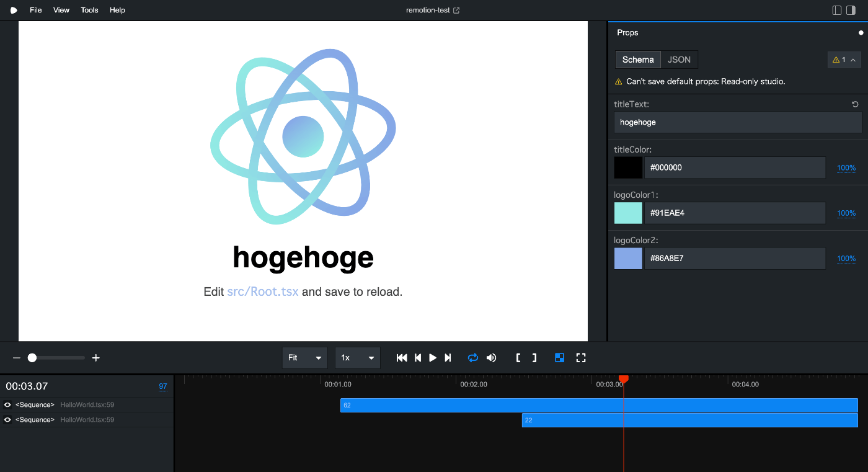This screenshot has height=472, width=868.
Task: Click the titleText input with hogehoge
Action: 738,122
